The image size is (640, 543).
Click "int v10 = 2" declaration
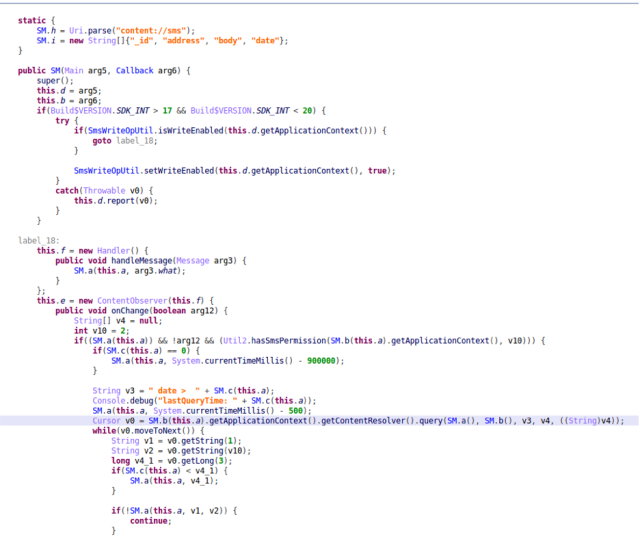102,331
